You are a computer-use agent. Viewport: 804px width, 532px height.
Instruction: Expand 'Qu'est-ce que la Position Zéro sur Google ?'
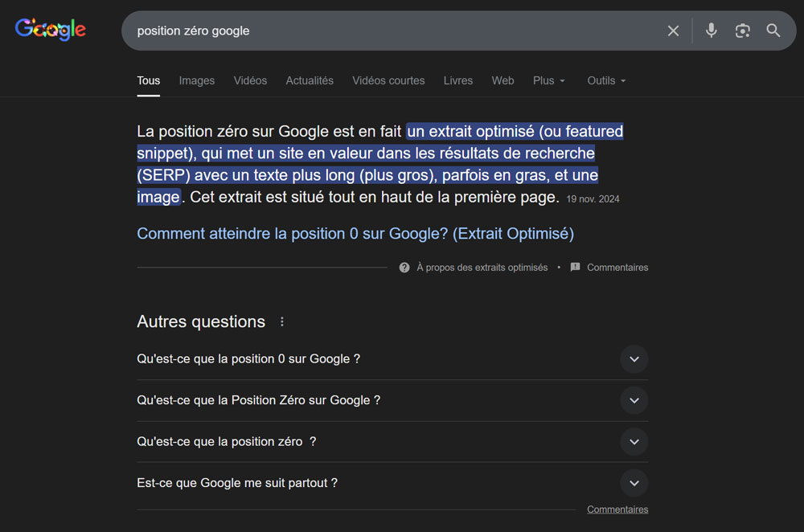[x=634, y=400]
